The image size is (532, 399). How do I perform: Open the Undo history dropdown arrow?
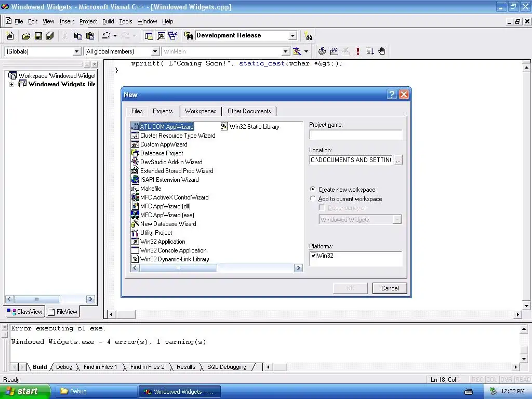tap(115, 36)
